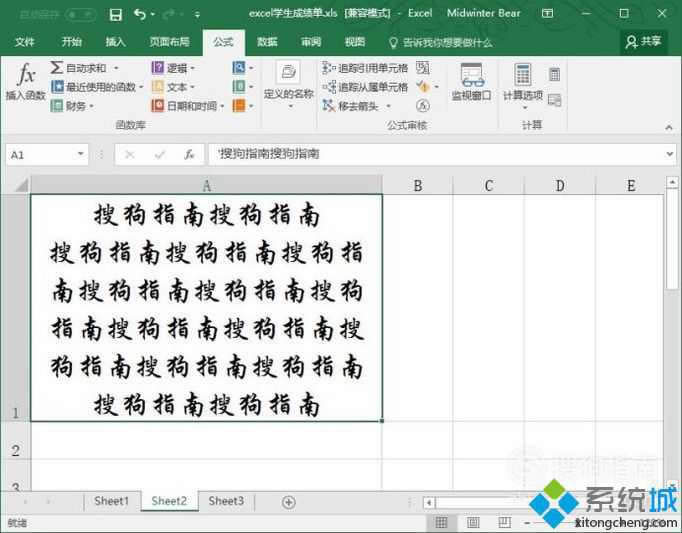Open Calculation Options menu
This screenshot has height=533, width=682.
(x=523, y=84)
